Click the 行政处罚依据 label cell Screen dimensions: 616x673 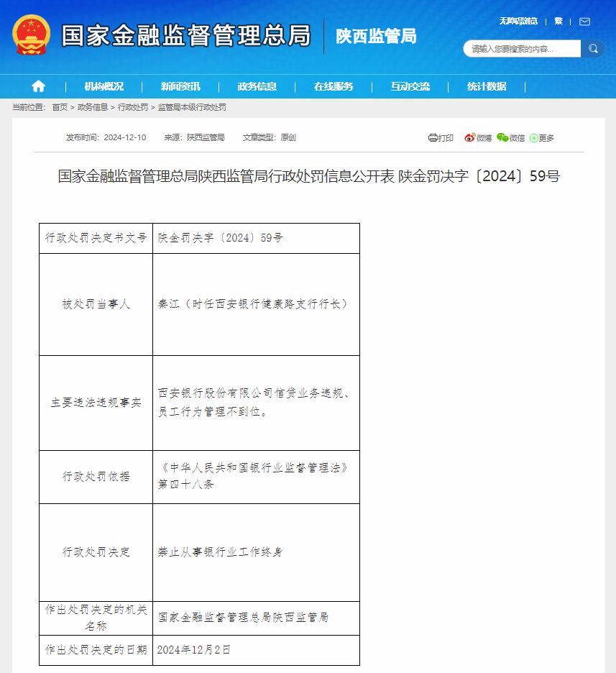tap(96, 477)
